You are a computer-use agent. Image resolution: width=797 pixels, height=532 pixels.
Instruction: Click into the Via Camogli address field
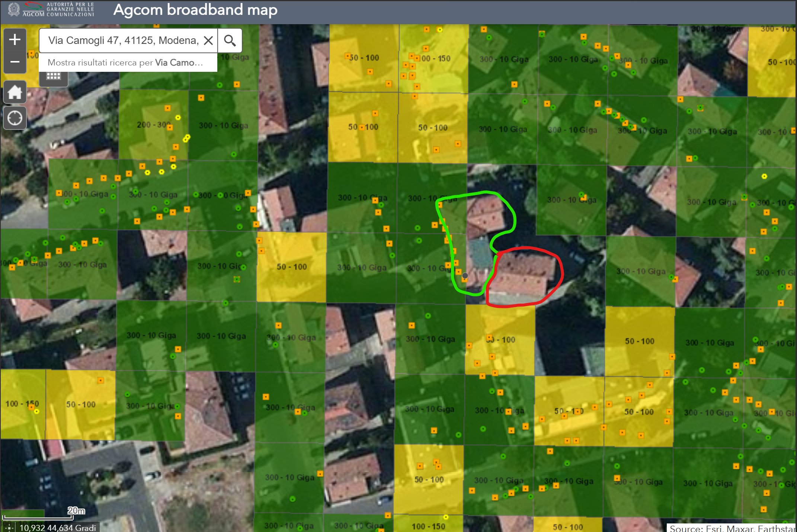[x=123, y=41]
